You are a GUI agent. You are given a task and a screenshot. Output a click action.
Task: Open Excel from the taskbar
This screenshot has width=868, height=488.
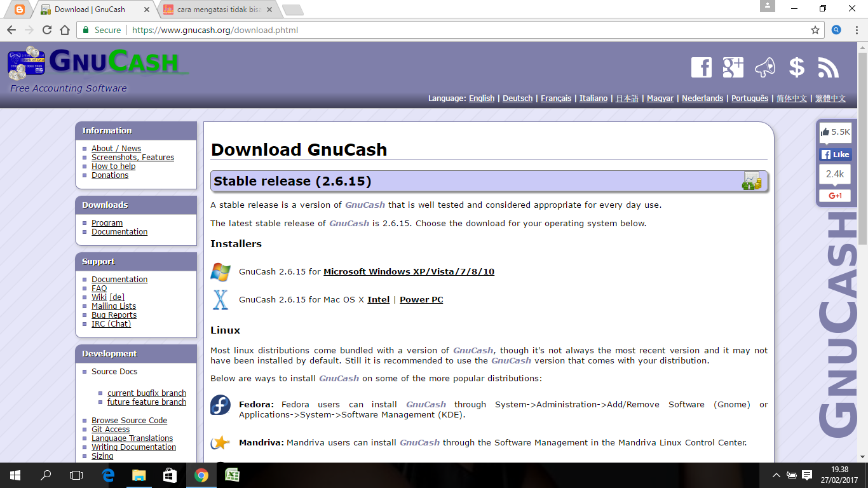click(x=233, y=475)
